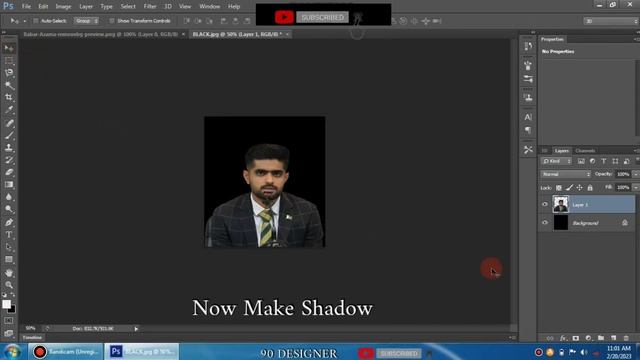Select the Rectangular Marquee tool
Image resolution: width=640 pixels, height=360 pixels.
[9, 61]
